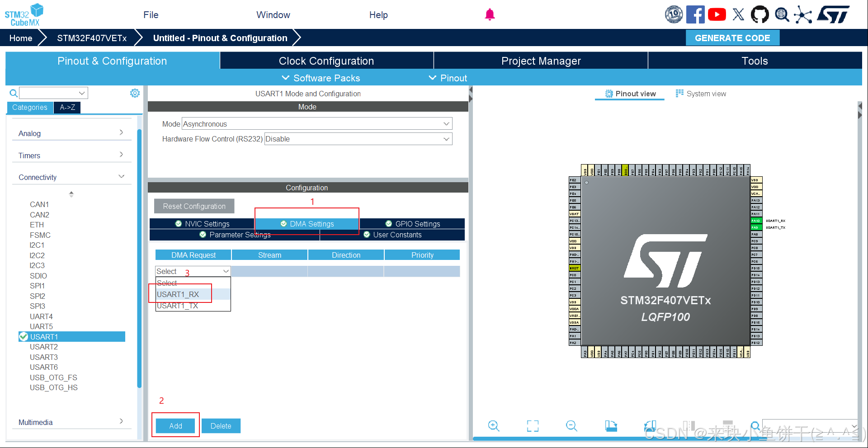This screenshot has height=448, width=868.
Task: Click the best-fit view icon below the pinout
Action: click(x=532, y=426)
